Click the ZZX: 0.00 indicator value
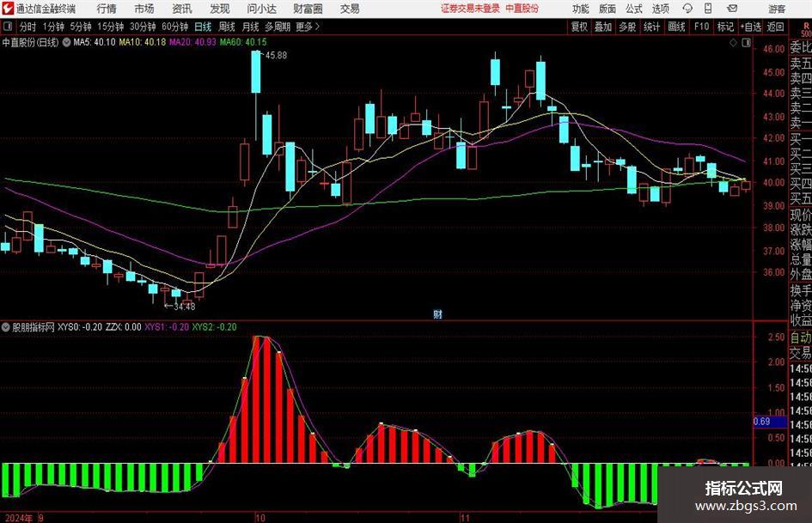 (x=123, y=327)
